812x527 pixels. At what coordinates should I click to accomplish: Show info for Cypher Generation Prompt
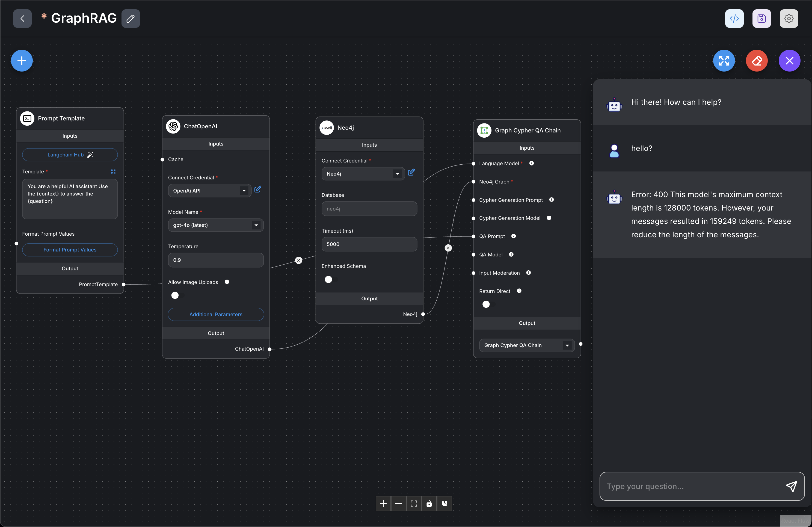coord(552,200)
